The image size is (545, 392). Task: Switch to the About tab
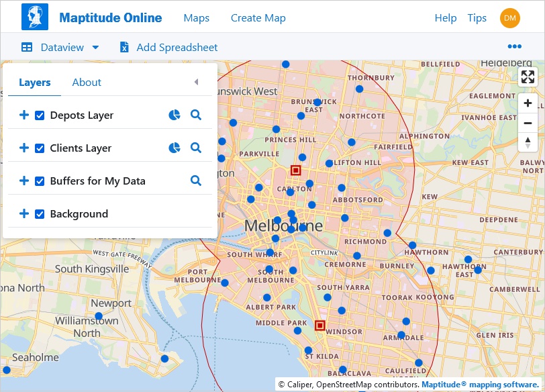tap(87, 83)
